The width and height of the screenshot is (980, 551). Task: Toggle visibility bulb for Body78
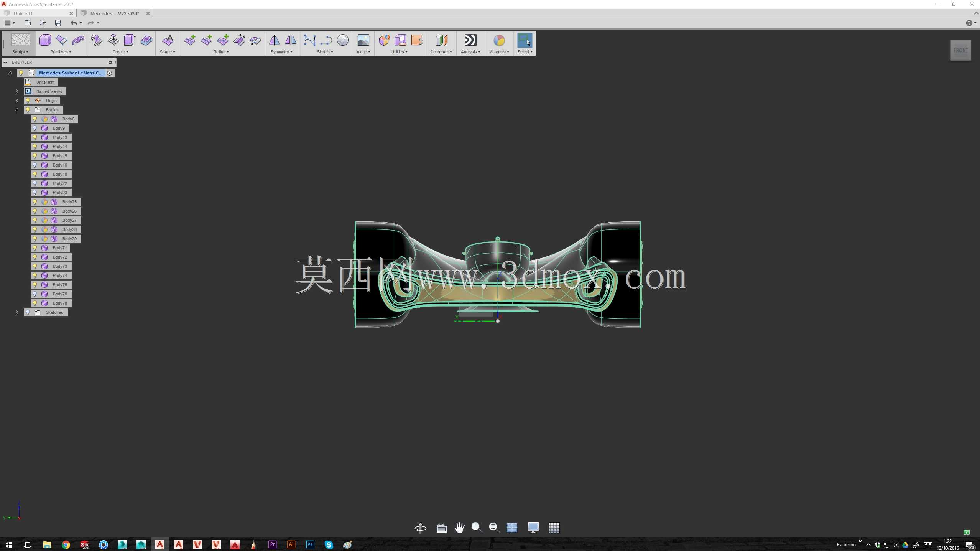pos(35,303)
